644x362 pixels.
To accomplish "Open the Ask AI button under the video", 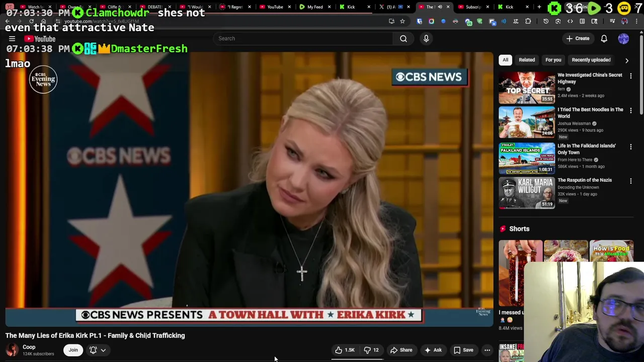I will tap(433, 350).
